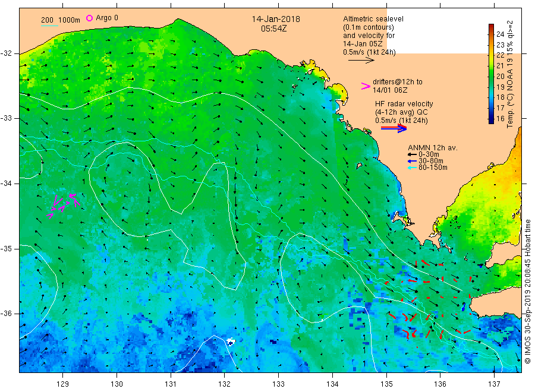The image size is (535, 392).
Task: Click the 'Altimetric sealevel' legend text
Action: [373, 19]
